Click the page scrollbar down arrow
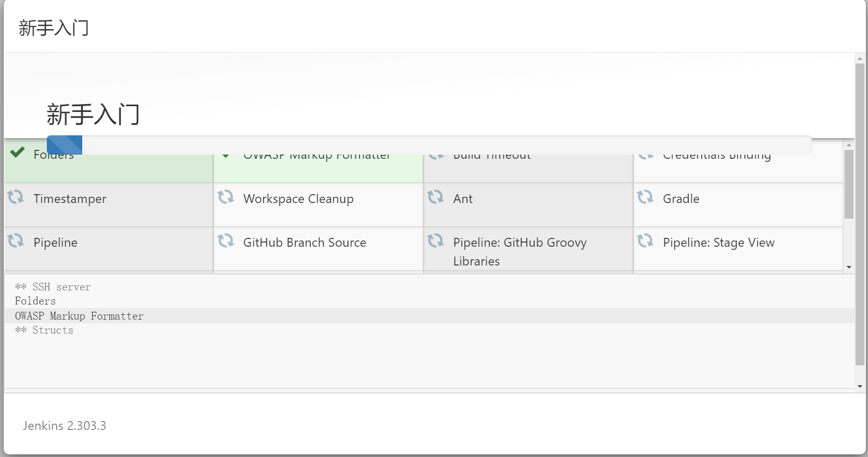 point(860,386)
